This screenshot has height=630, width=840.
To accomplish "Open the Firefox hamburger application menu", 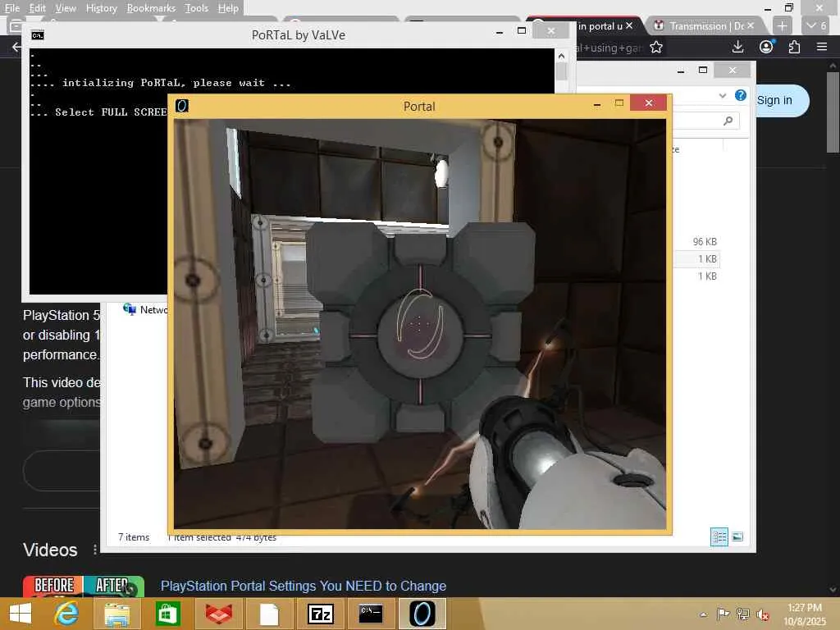I will (x=822, y=47).
